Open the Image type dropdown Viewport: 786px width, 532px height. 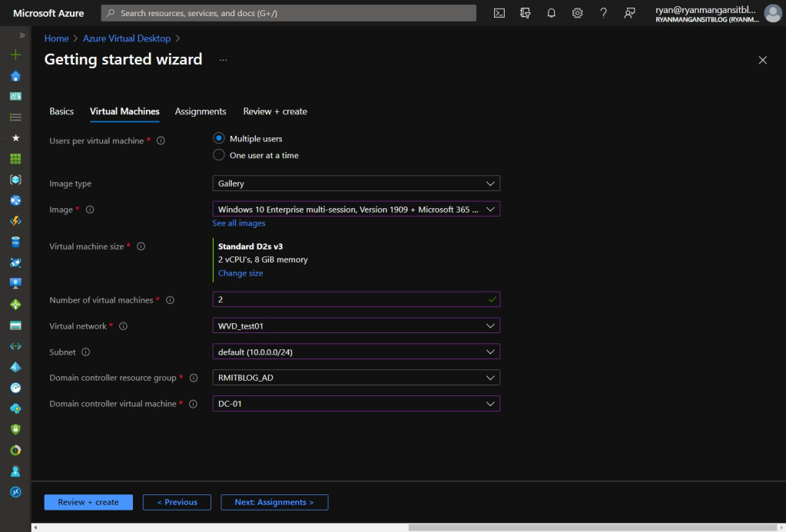[356, 183]
